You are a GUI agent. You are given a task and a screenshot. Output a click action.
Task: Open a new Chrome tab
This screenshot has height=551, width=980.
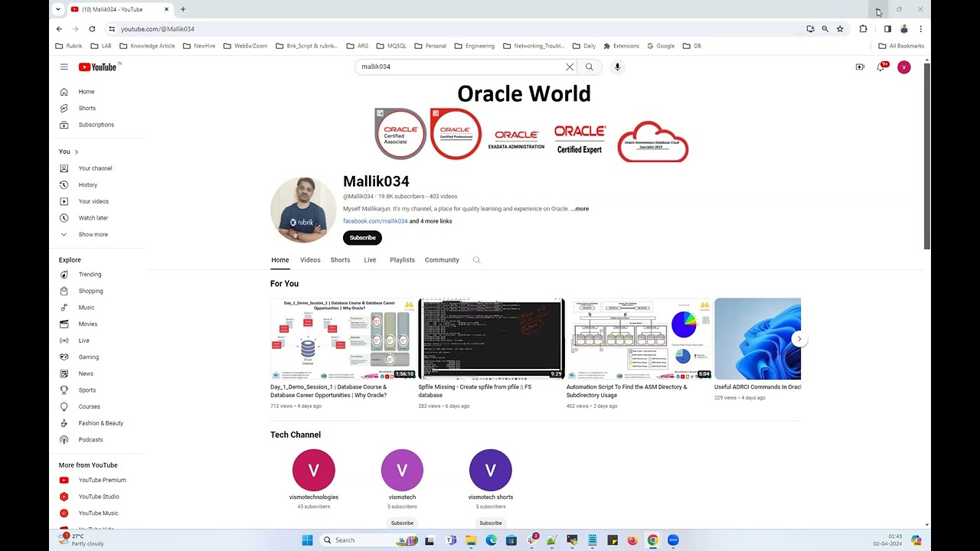[183, 9]
